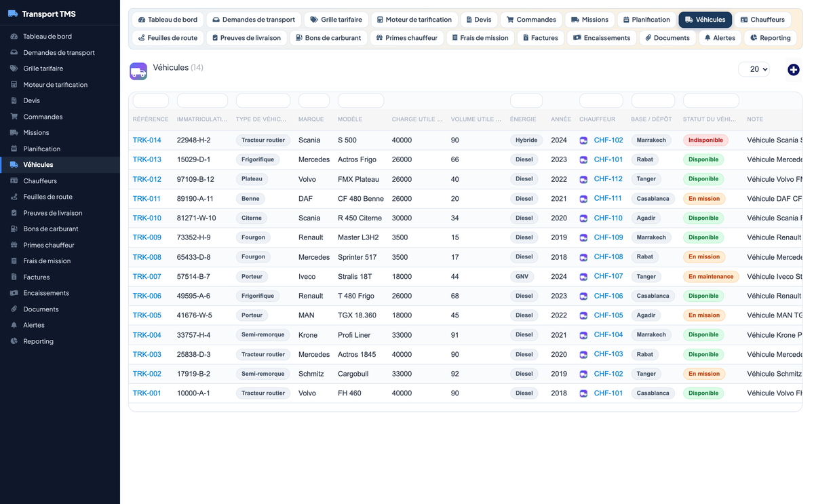814x504 pixels.
Task: Click the Référence filter input field
Action: [151, 101]
